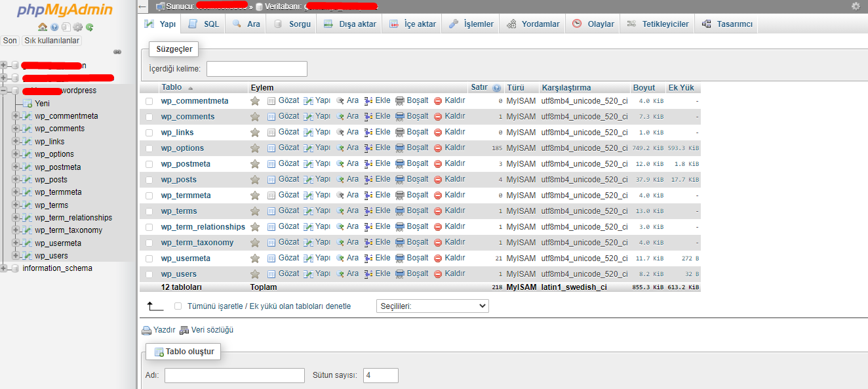Focus the Adı table name field

coord(235,376)
